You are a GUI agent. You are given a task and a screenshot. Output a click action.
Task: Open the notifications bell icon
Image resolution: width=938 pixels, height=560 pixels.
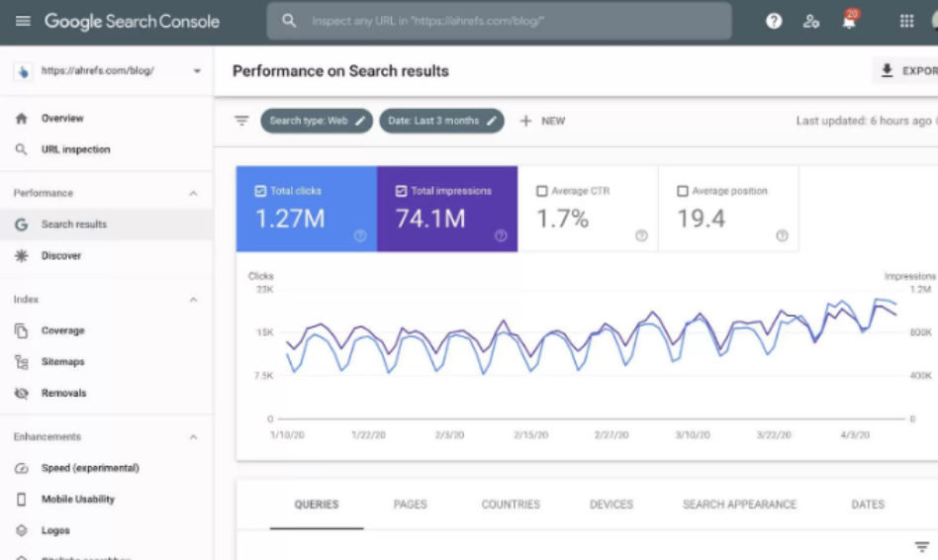point(849,21)
